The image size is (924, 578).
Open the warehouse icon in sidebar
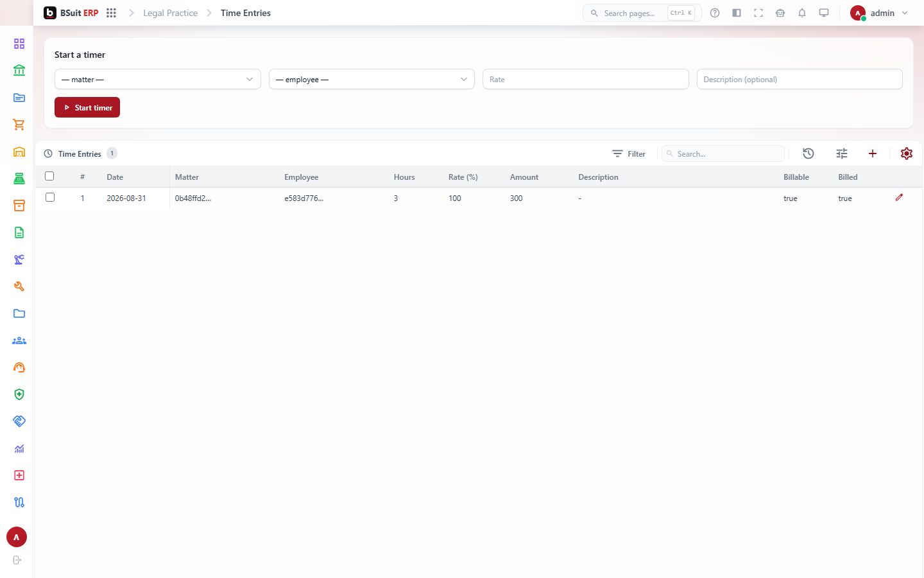coord(19,152)
